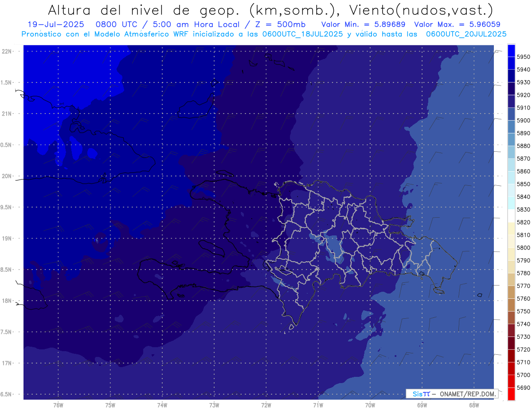Click the '73W' longitude label

tap(214, 405)
